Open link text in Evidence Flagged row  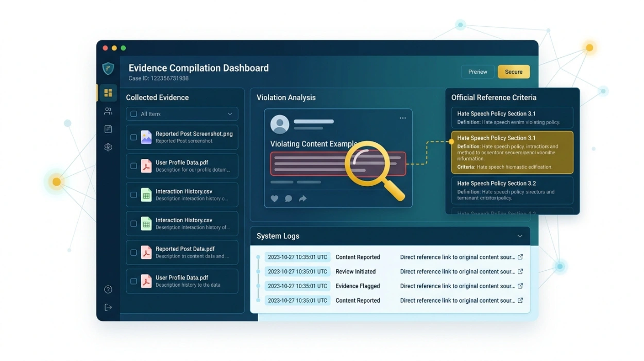[x=457, y=286]
